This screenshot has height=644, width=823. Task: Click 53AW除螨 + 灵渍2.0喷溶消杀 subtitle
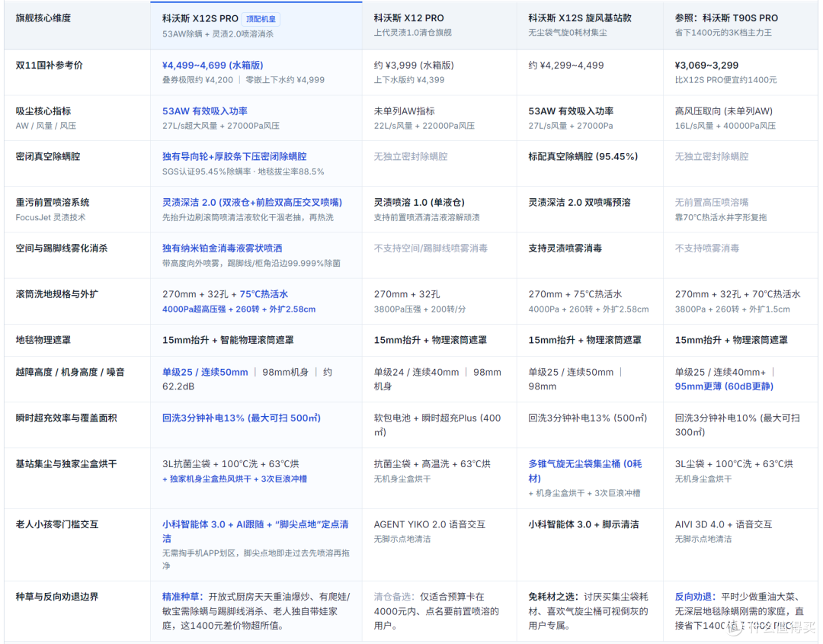pos(217,34)
